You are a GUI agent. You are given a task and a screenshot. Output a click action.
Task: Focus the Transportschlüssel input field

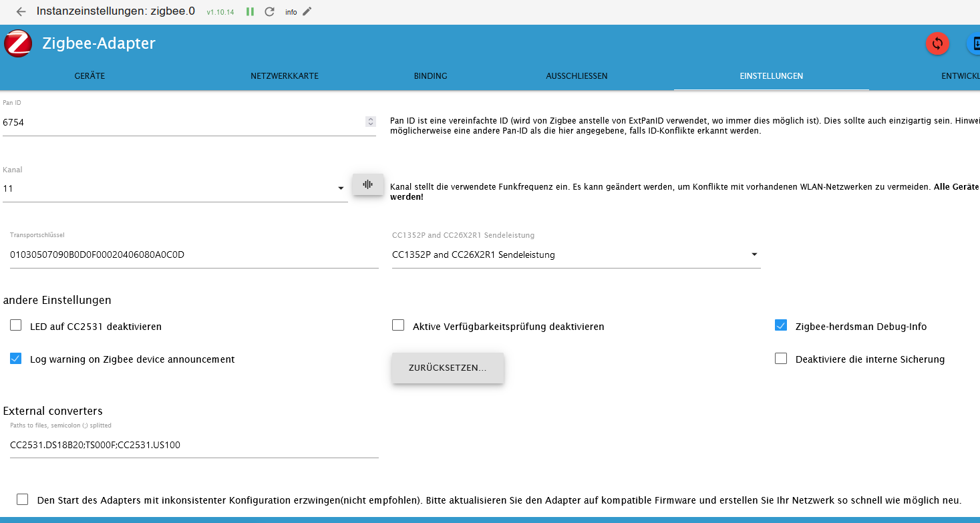(194, 254)
